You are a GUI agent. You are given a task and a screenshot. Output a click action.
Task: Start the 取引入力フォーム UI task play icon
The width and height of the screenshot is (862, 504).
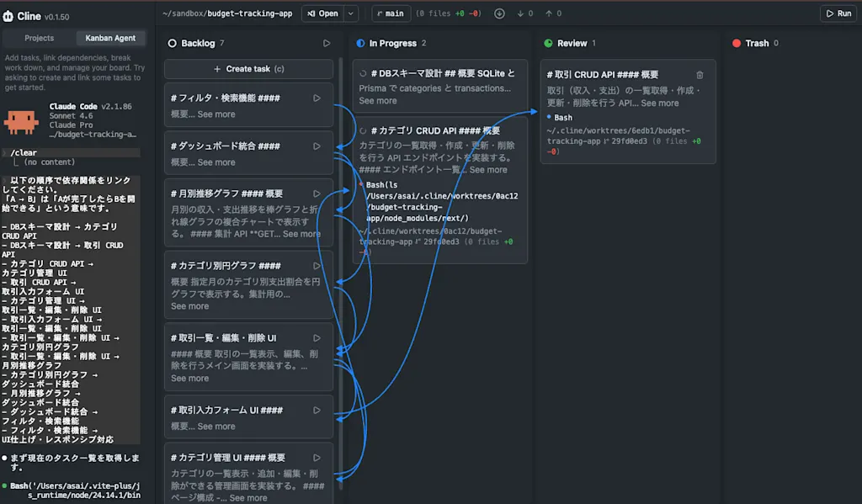coord(317,410)
